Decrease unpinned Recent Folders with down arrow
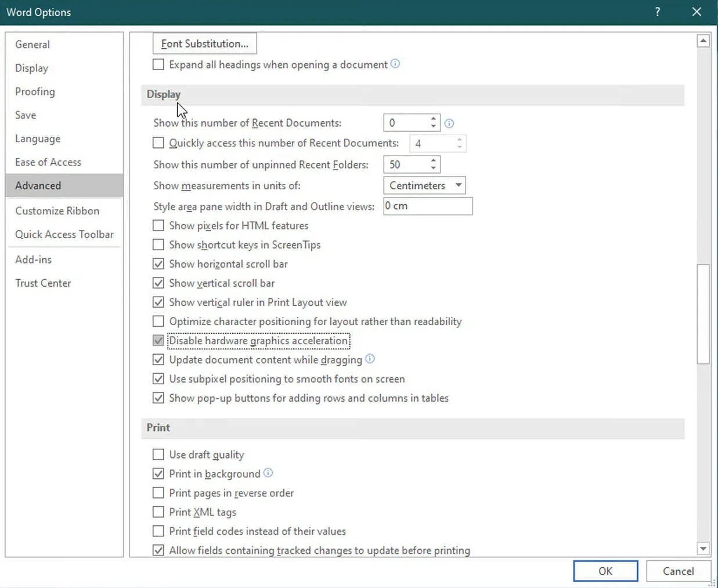This screenshot has width=718, height=588. pyautogui.click(x=433, y=168)
